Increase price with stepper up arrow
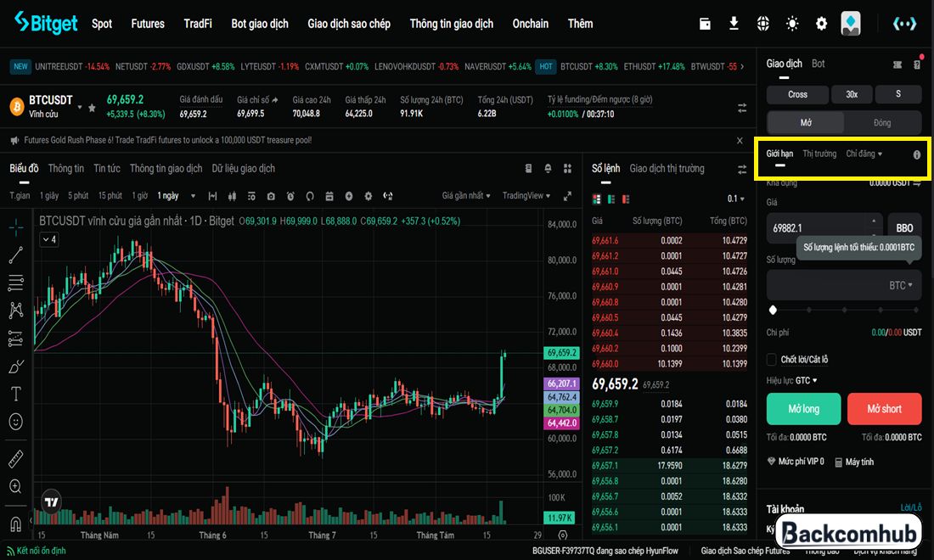The image size is (934, 560). tap(874, 221)
